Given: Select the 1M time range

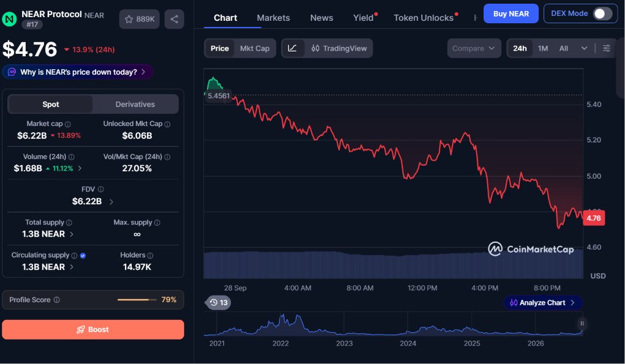Looking at the screenshot, I should pyautogui.click(x=543, y=48).
